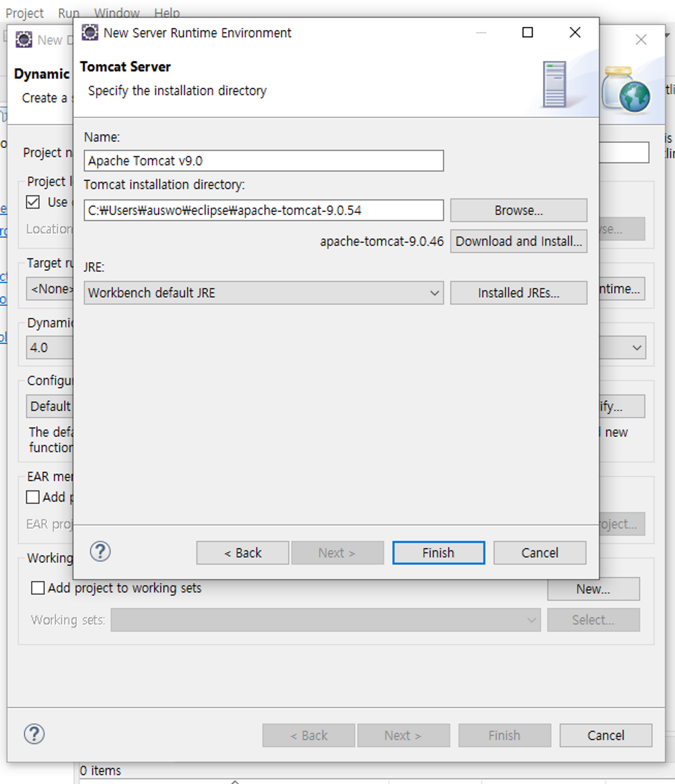
Task: Toggle the Use default location checkbox
Action: 33,202
